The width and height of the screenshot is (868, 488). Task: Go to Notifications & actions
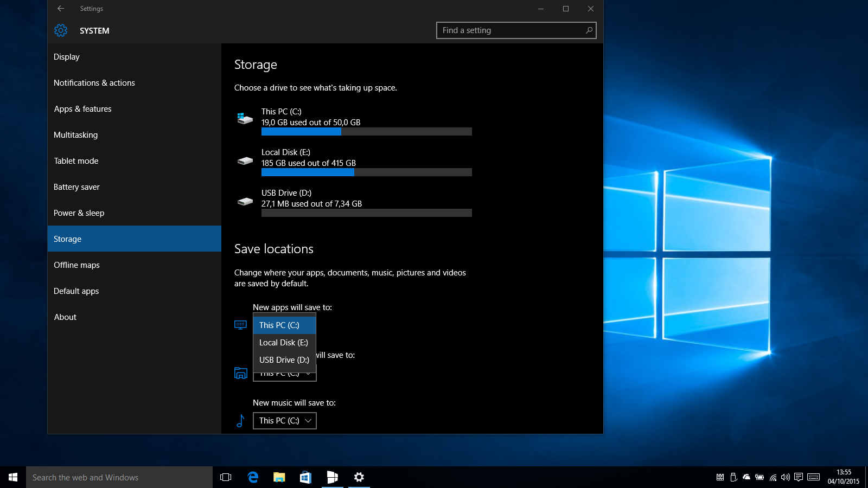[135, 83]
